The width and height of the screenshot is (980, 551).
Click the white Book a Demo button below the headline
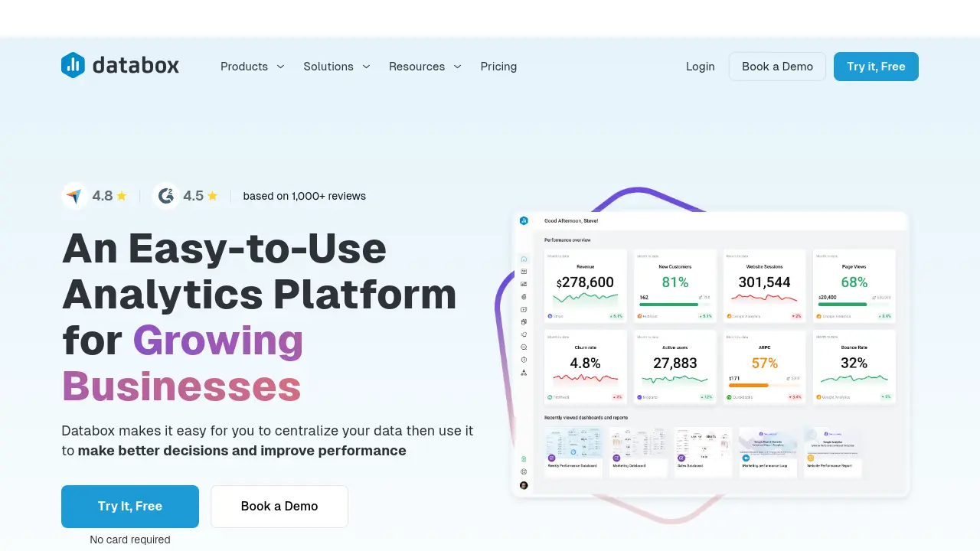tap(279, 507)
